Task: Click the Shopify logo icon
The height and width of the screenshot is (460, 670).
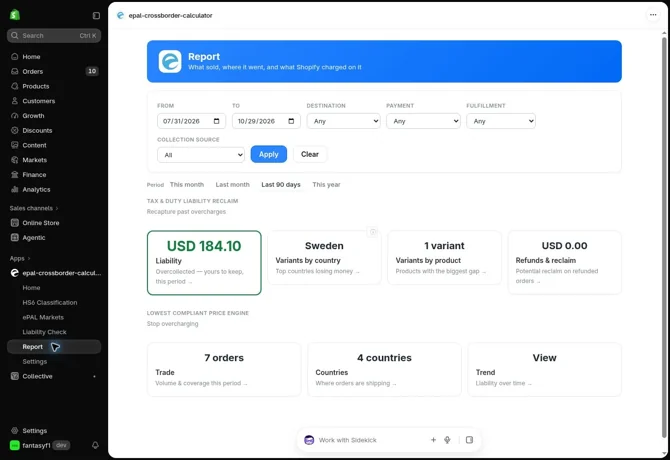Action: (15, 15)
